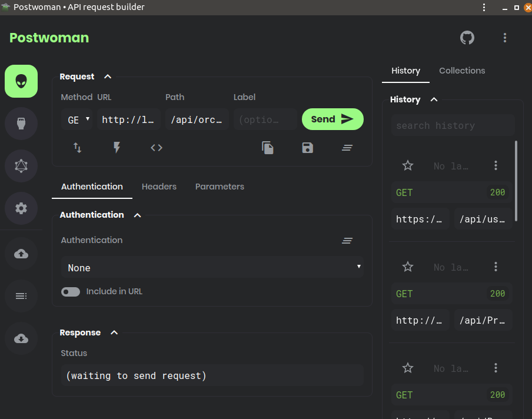Show generated code with angle brackets icon
The image size is (532, 419).
(x=157, y=148)
